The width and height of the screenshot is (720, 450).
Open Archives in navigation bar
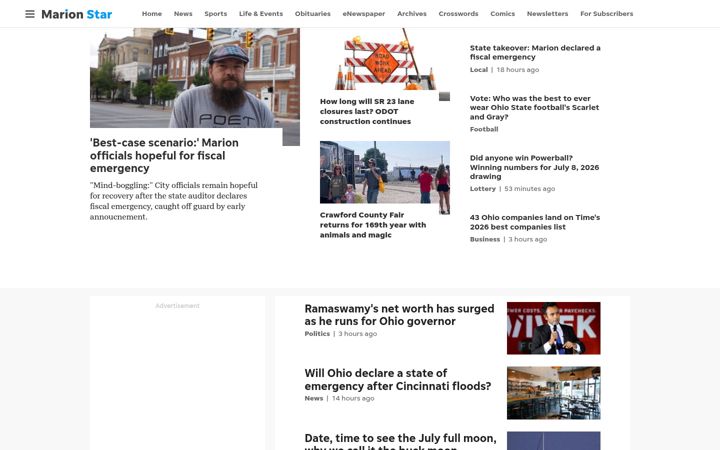(412, 14)
